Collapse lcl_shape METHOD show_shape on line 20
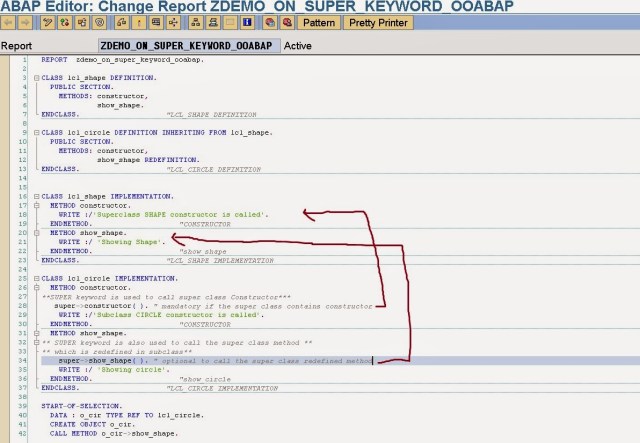The image size is (640, 443). coord(36,233)
